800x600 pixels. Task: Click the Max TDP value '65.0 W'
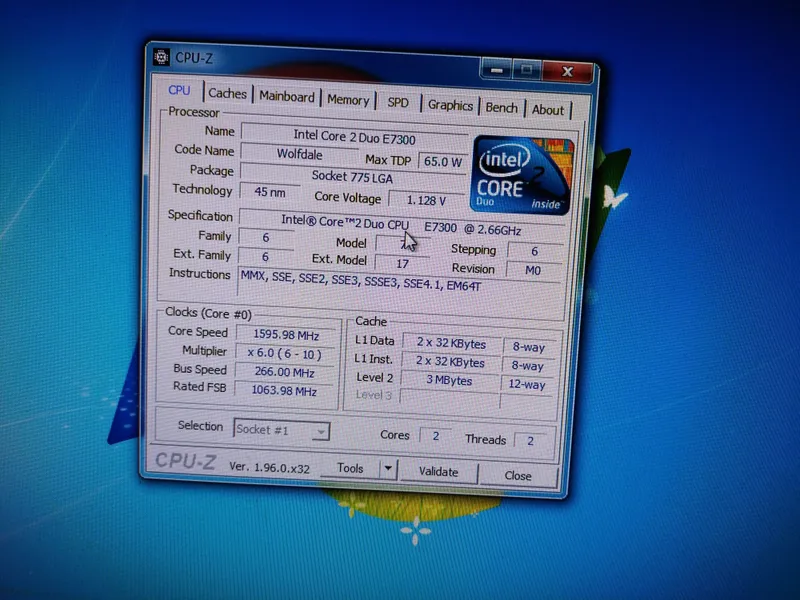[442, 162]
